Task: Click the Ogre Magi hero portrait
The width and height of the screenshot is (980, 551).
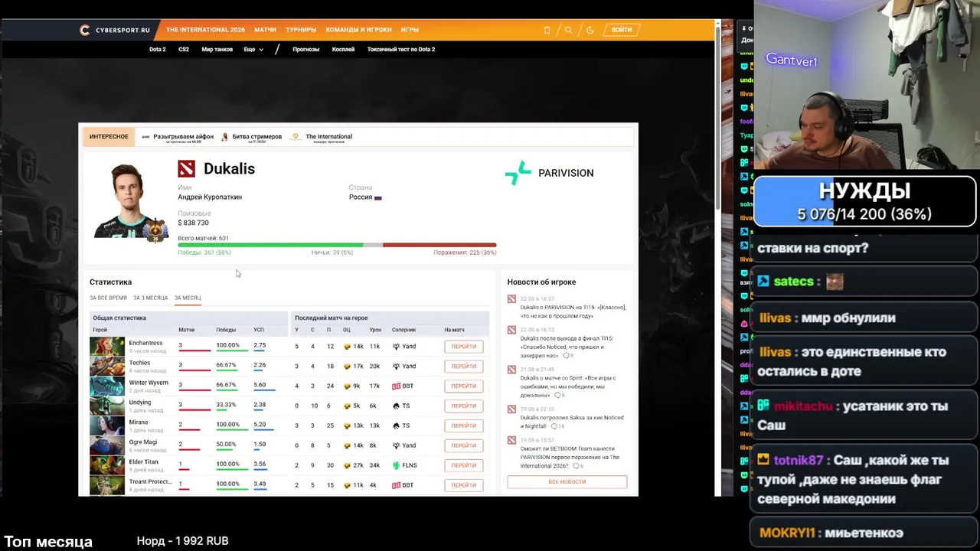Action: 107,445
